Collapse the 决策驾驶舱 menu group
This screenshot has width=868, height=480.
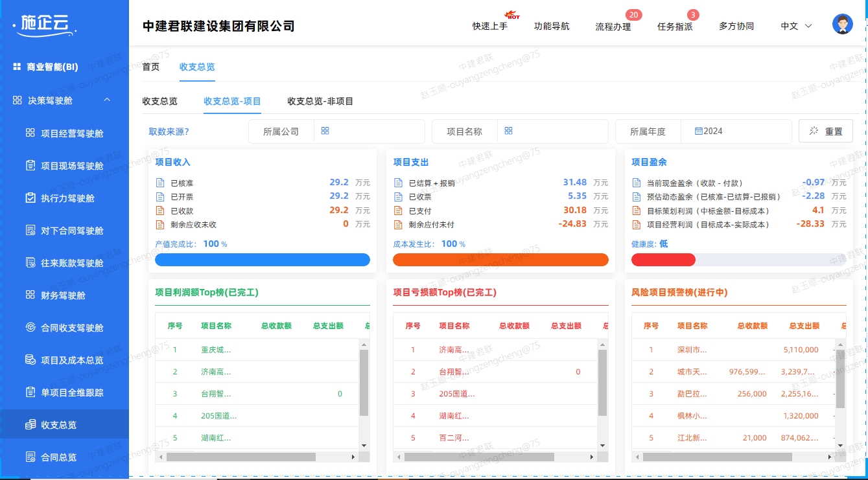pos(108,100)
